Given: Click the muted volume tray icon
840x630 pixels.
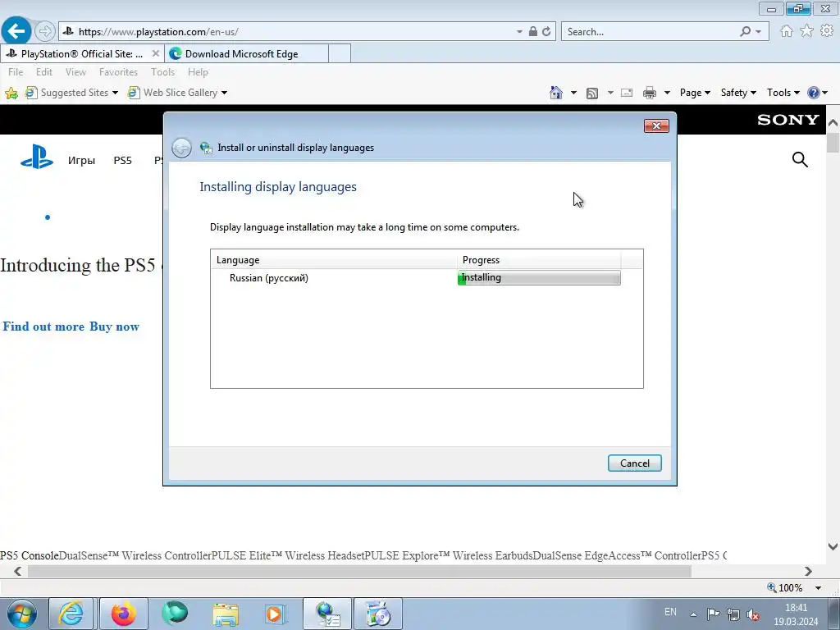Looking at the screenshot, I should (x=753, y=614).
